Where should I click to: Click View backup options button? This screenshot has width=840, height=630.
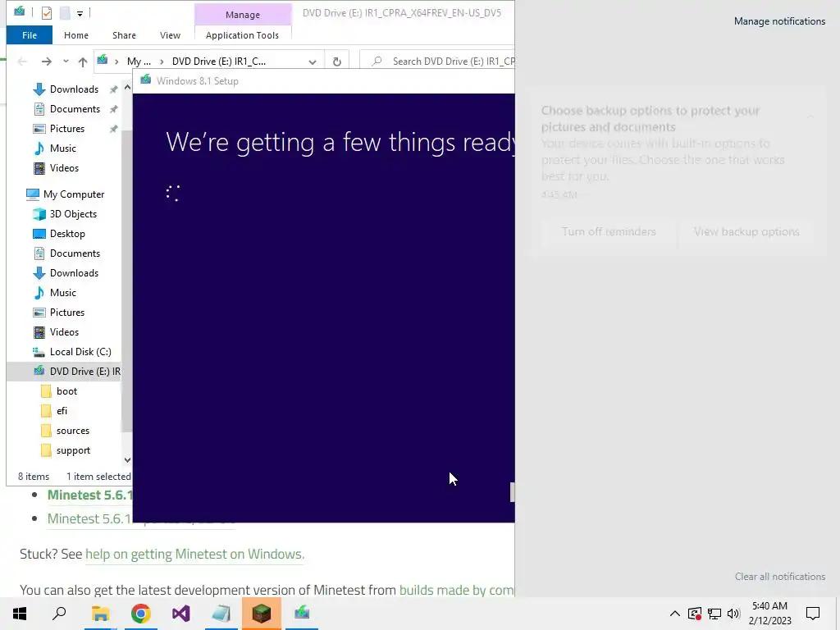point(746,232)
